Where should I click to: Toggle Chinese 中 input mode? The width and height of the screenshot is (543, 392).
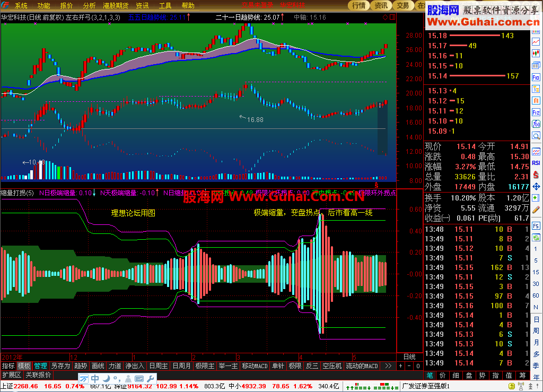(95, 379)
